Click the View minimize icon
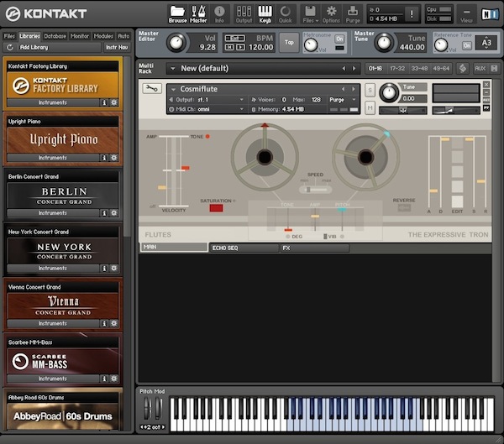This screenshot has width=504, height=444. 466,13
